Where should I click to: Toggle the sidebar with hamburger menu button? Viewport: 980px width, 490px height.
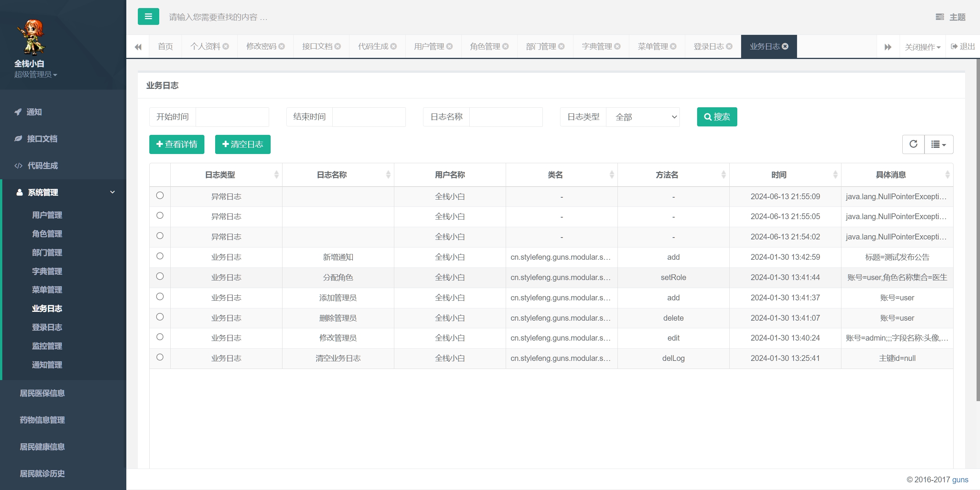[148, 16]
